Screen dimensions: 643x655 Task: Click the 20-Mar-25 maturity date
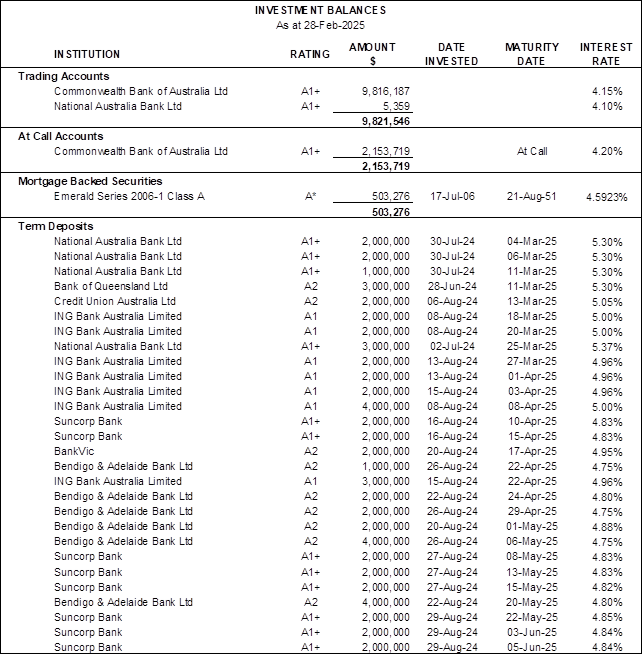(532, 332)
